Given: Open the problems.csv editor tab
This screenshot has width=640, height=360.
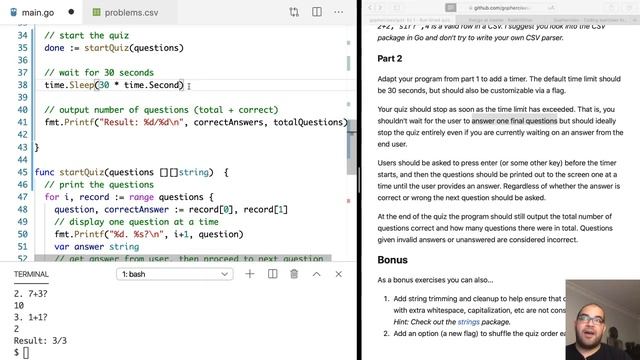Looking at the screenshot, I should [x=131, y=12].
